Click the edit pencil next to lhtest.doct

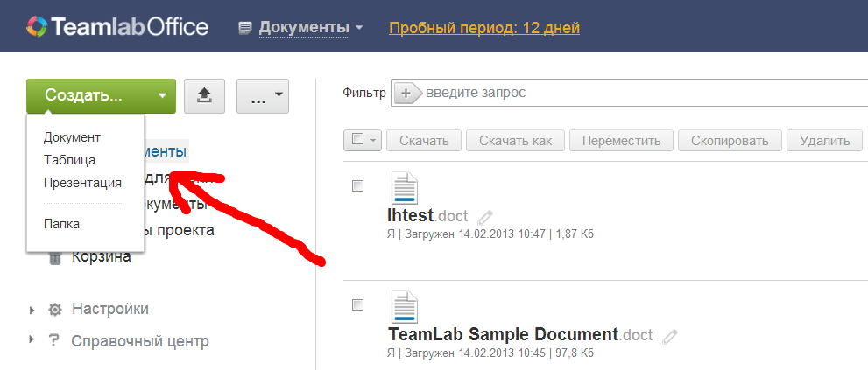click(x=485, y=217)
